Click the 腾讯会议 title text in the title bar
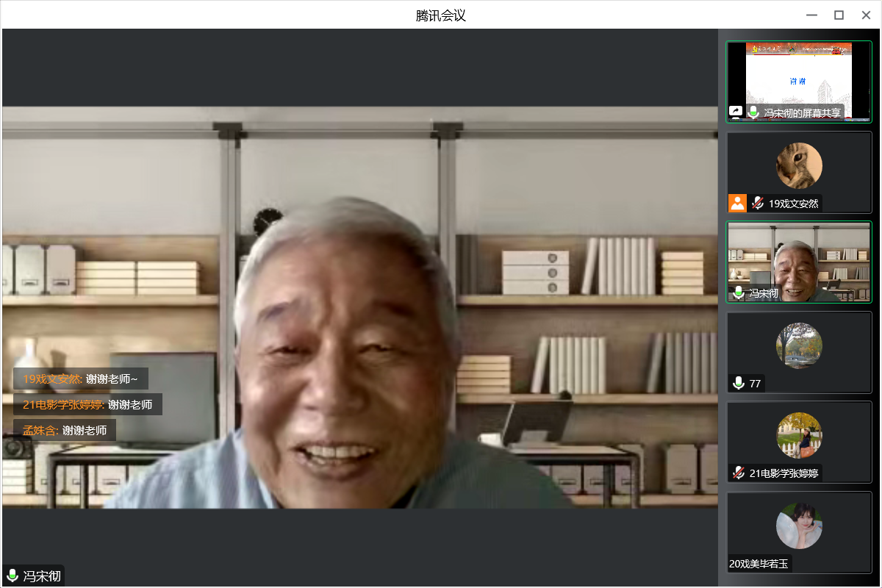This screenshot has width=882, height=588. (x=441, y=15)
